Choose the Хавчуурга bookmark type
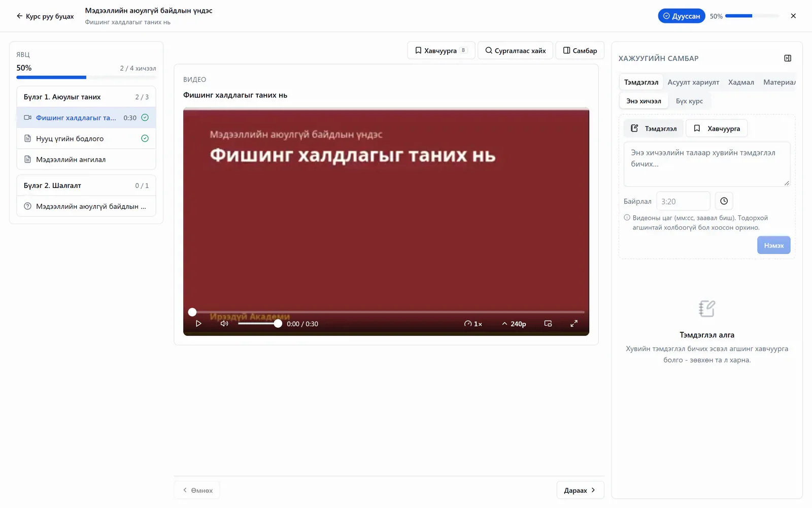 pos(717,129)
